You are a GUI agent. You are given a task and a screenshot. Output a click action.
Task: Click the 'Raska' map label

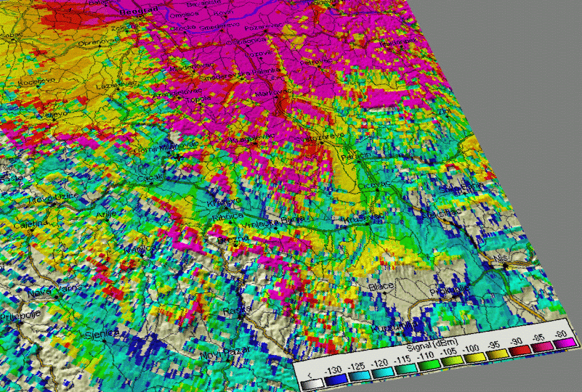(x=235, y=311)
